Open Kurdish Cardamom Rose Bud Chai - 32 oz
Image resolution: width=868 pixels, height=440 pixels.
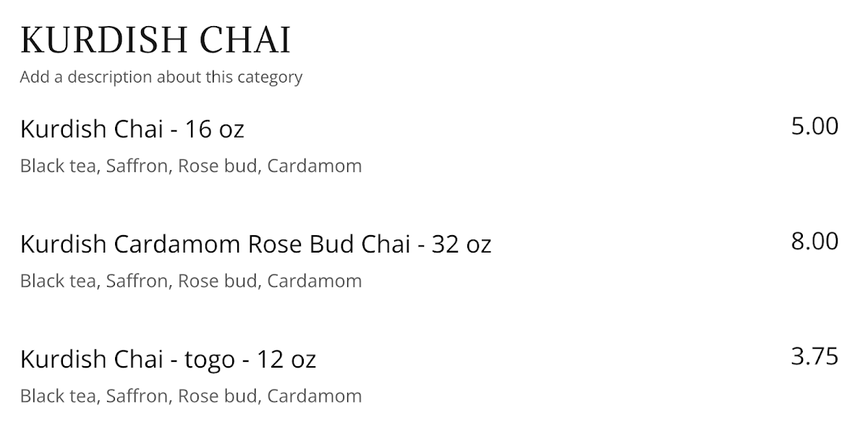(255, 245)
